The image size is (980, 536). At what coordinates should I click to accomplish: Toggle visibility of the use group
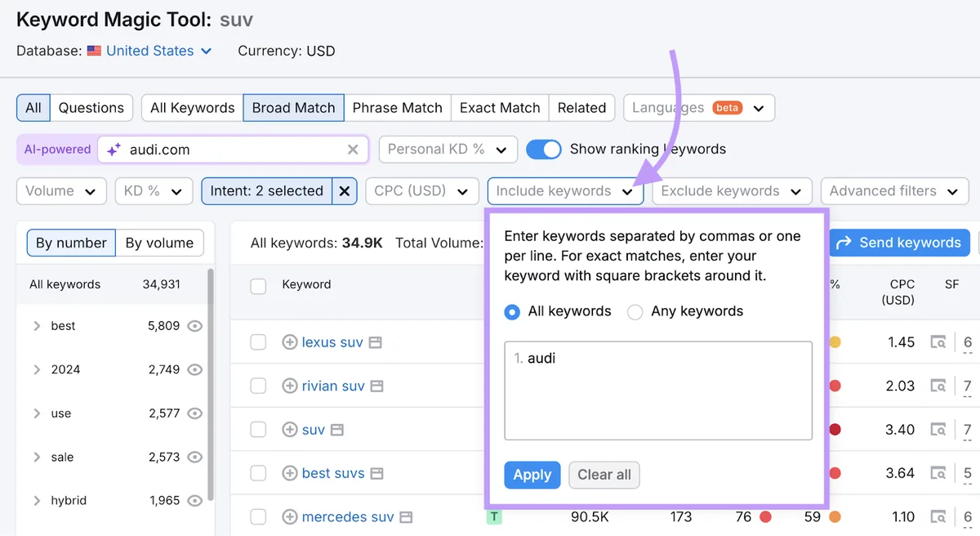point(194,413)
